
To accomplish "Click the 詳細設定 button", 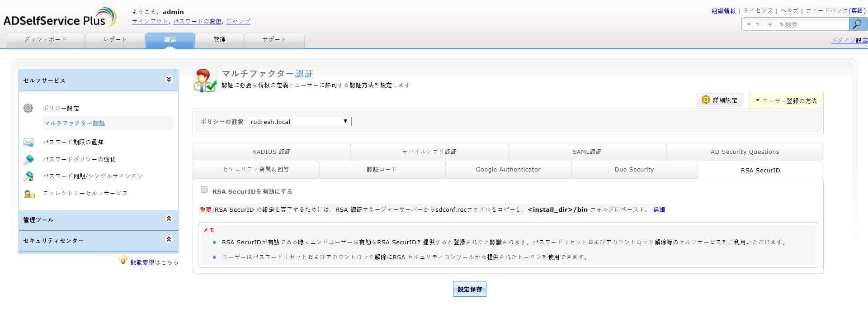I will (x=719, y=100).
